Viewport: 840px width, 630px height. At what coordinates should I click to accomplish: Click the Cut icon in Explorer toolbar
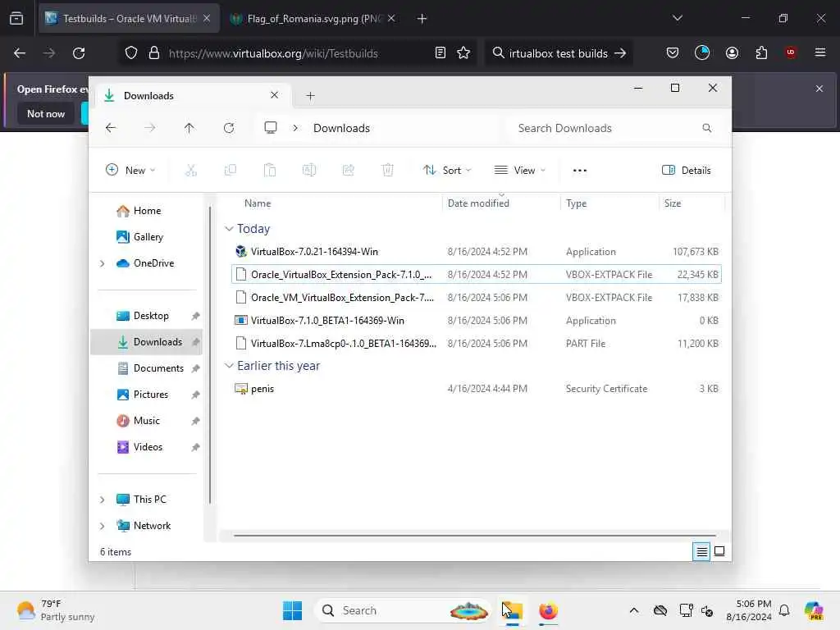190,171
